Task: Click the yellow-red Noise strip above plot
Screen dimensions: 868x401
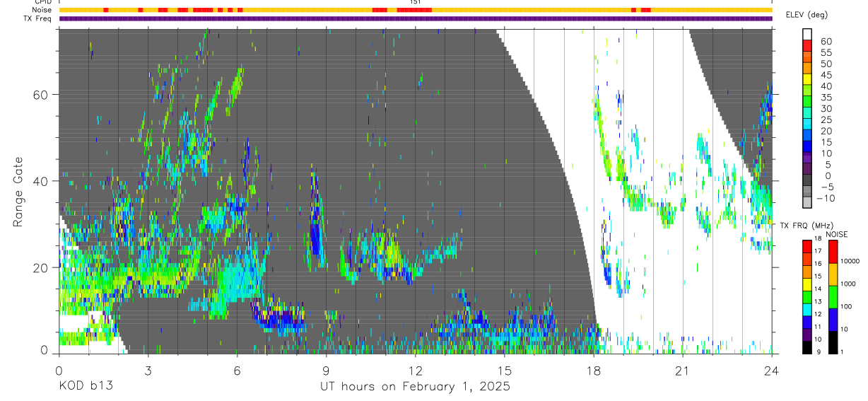Action: coord(416,10)
